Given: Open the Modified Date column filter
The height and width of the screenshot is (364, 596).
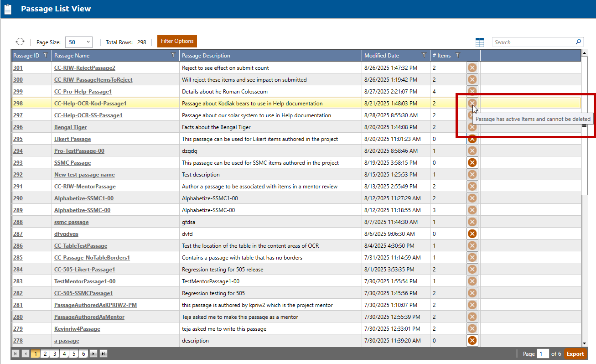Looking at the screenshot, I should (x=424, y=56).
